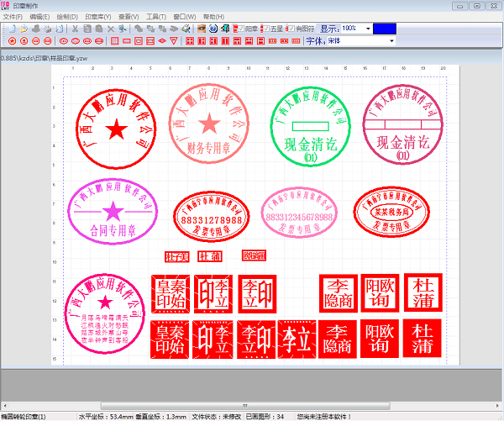The image size is (504, 421).
Task: Select the diamond seal tool
Action: pyautogui.click(x=162, y=40)
